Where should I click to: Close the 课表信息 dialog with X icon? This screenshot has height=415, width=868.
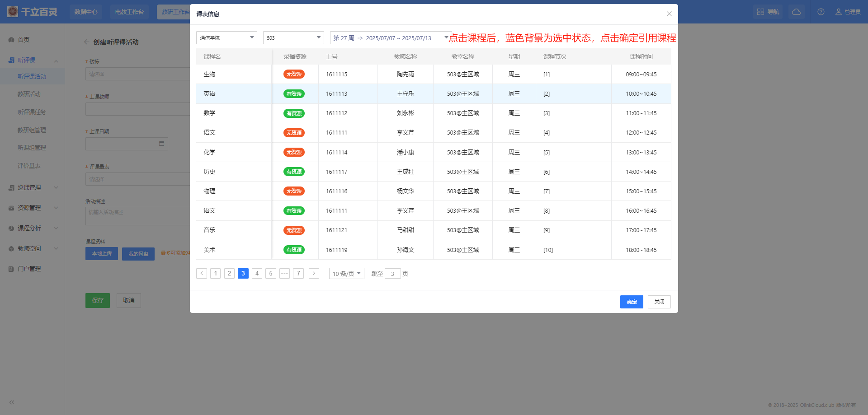click(x=669, y=14)
